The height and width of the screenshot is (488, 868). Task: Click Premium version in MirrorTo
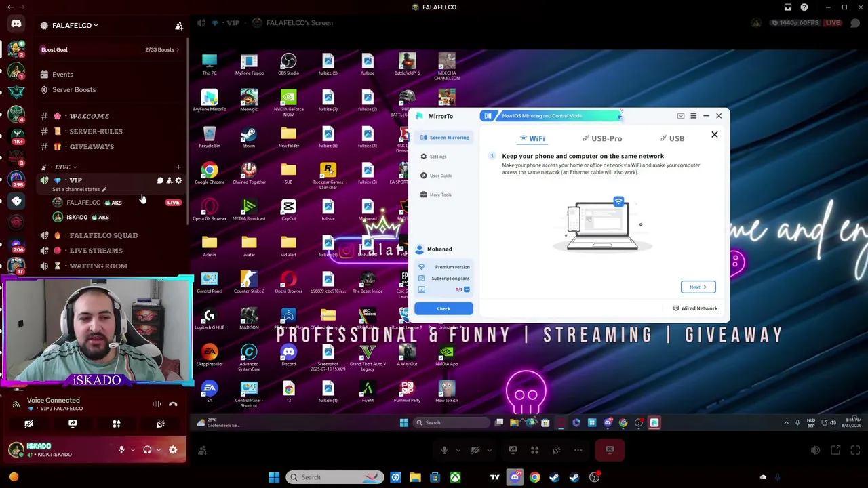click(445, 267)
